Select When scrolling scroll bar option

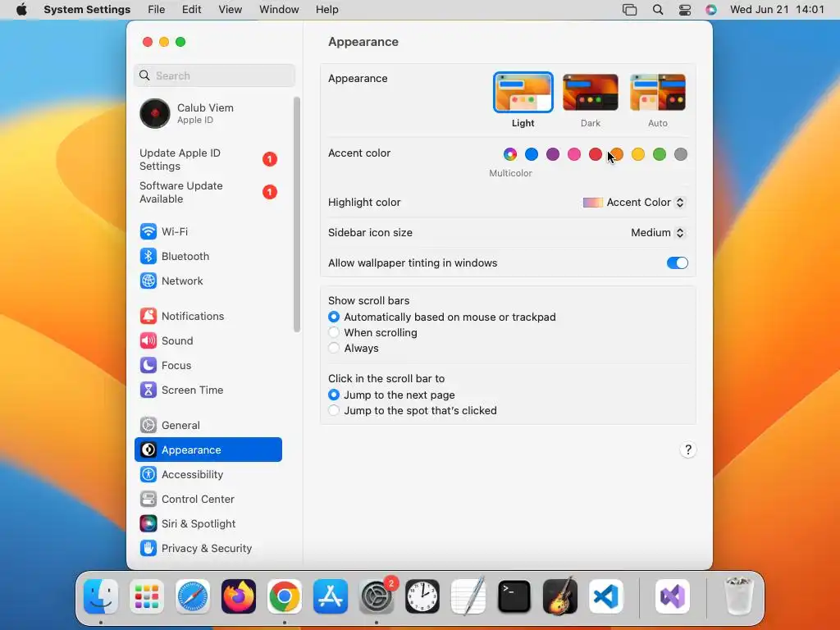[334, 333]
